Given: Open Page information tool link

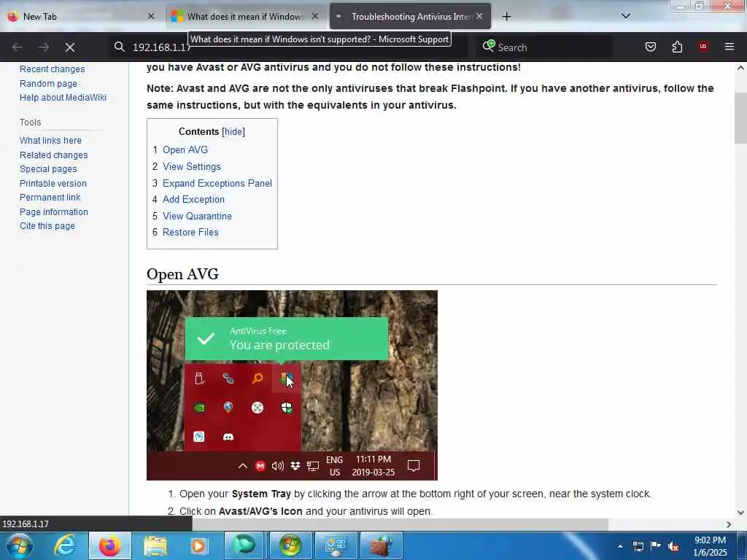Looking at the screenshot, I should pos(54,212).
